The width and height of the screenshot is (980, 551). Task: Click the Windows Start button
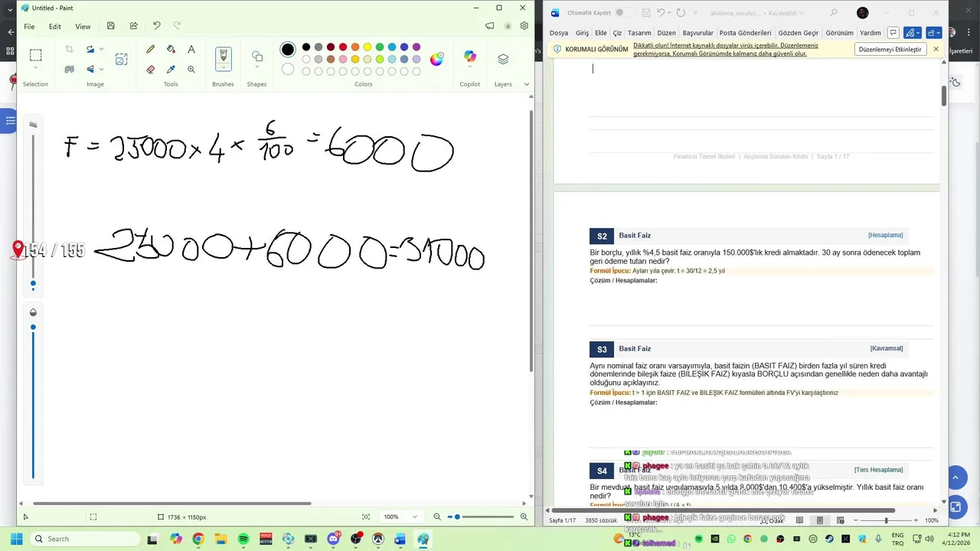[x=16, y=539]
